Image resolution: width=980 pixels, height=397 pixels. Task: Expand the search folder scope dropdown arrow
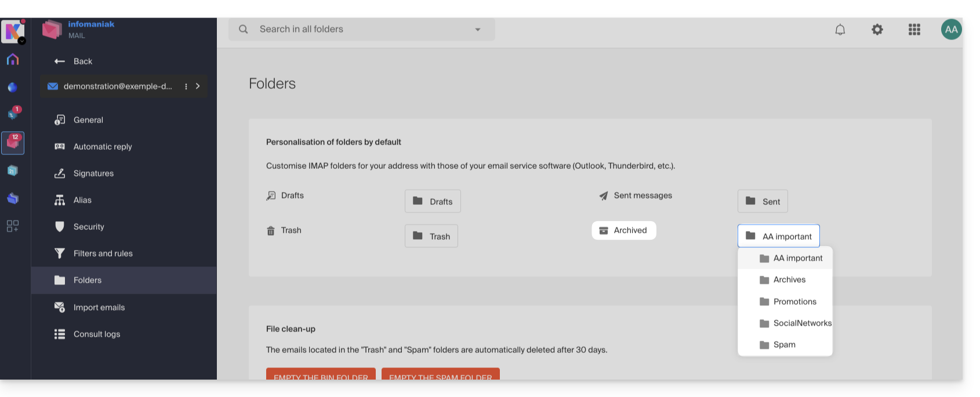point(478,30)
